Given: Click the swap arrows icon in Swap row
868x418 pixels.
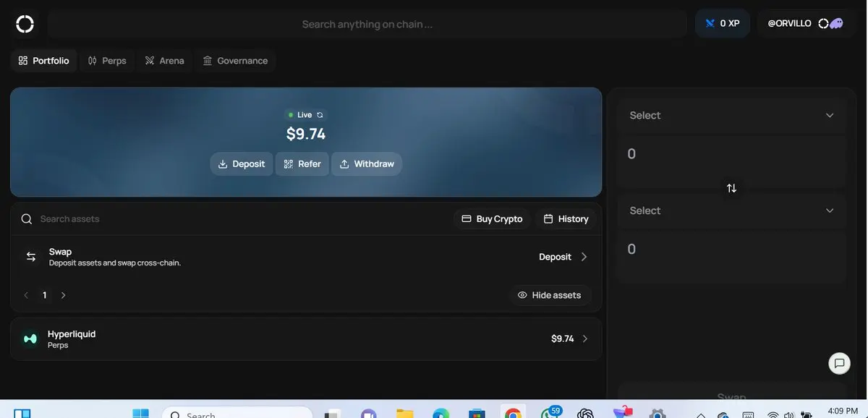Looking at the screenshot, I should coord(31,257).
